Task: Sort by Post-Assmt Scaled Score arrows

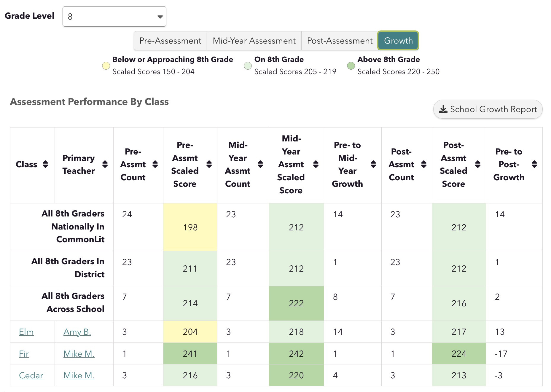Action: click(478, 164)
